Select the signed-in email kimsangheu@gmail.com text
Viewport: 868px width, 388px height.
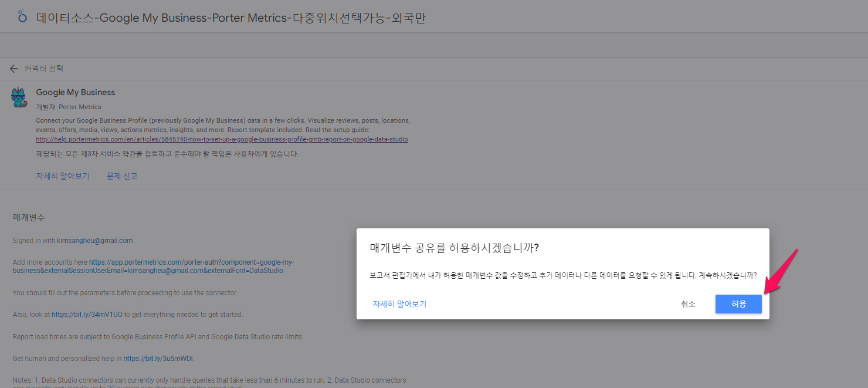96,240
